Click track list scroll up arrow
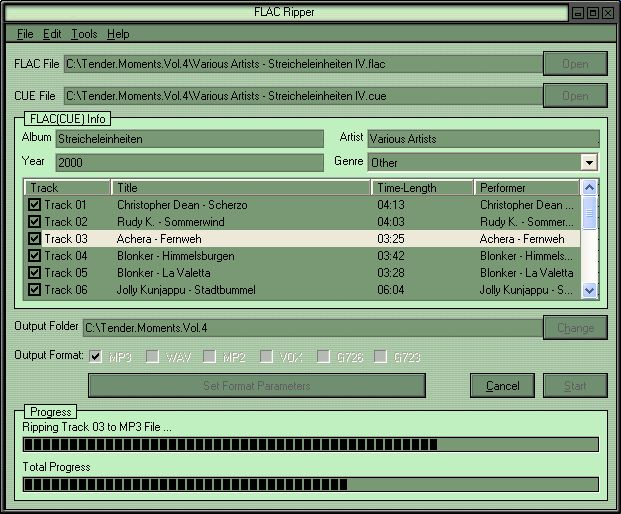This screenshot has height=514, width=621. [x=589, y=187]
